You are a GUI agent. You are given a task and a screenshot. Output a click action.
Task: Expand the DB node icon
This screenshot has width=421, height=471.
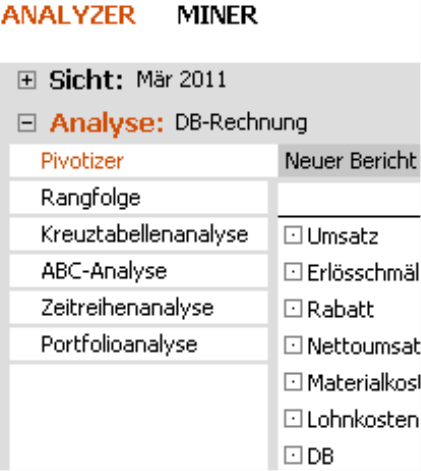coord(293,455)
